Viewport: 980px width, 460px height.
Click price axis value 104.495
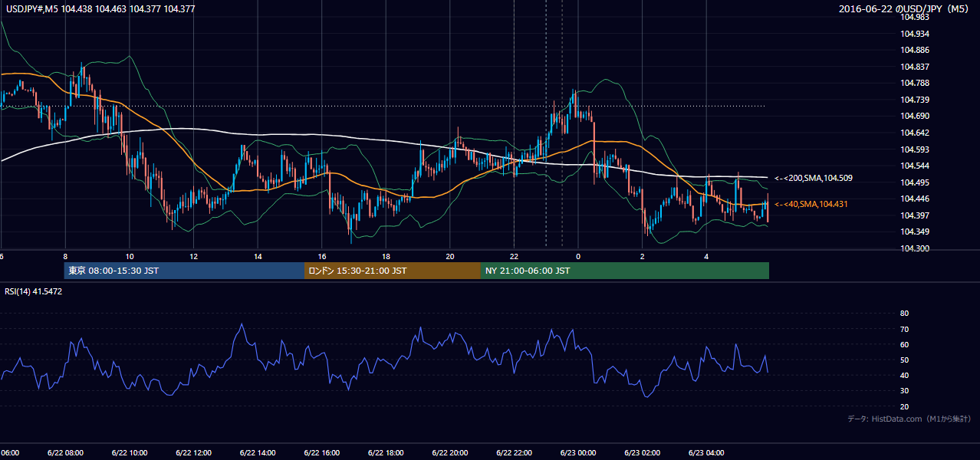pyautogui.click(x=915, y=182)
